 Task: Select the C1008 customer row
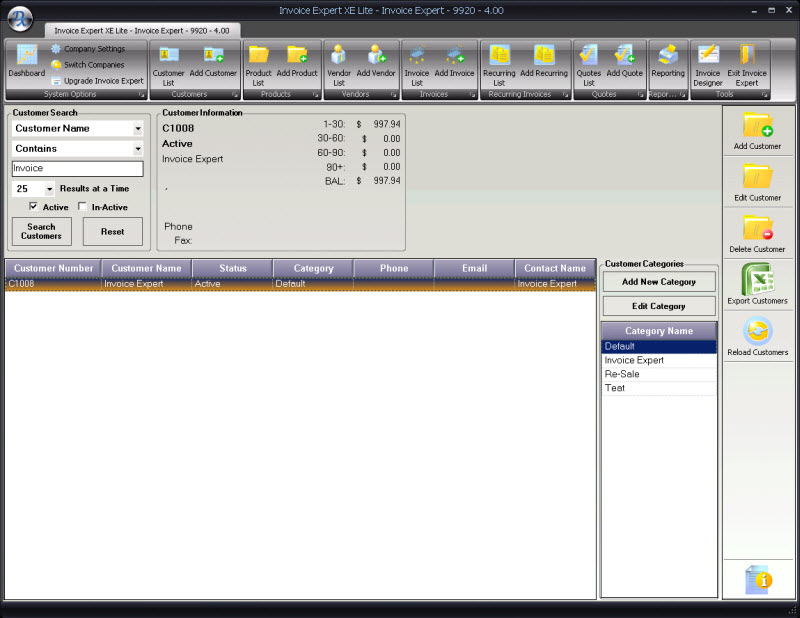[300, 284]
